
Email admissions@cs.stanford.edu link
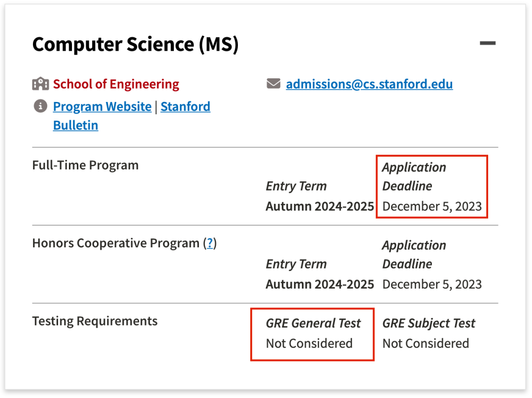(x=369, y=84)
